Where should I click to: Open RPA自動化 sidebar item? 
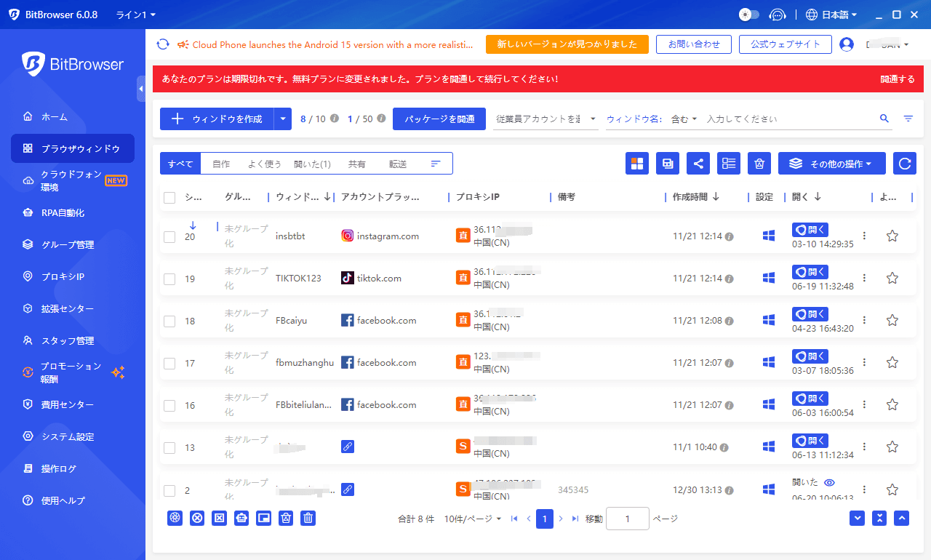(73, 212)
